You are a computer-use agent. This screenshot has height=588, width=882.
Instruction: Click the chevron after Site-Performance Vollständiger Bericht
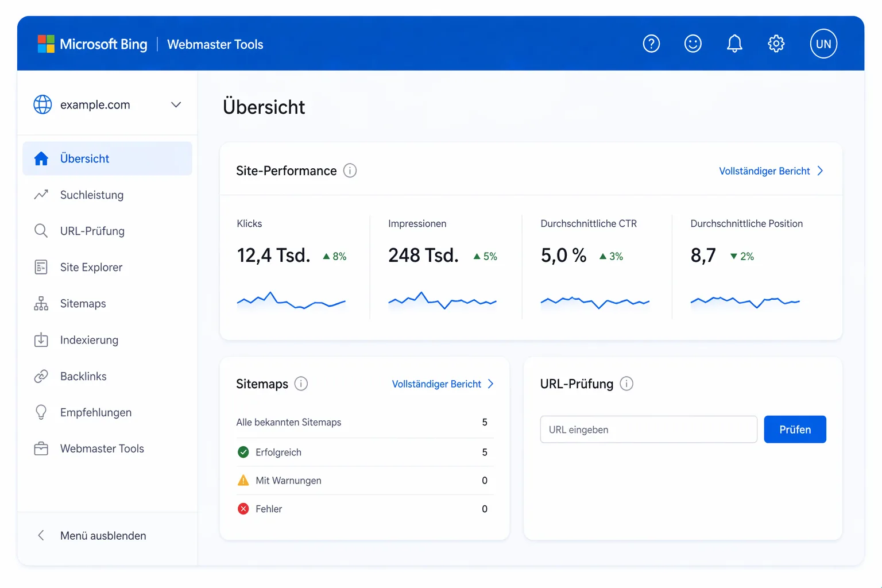[820, 171]
